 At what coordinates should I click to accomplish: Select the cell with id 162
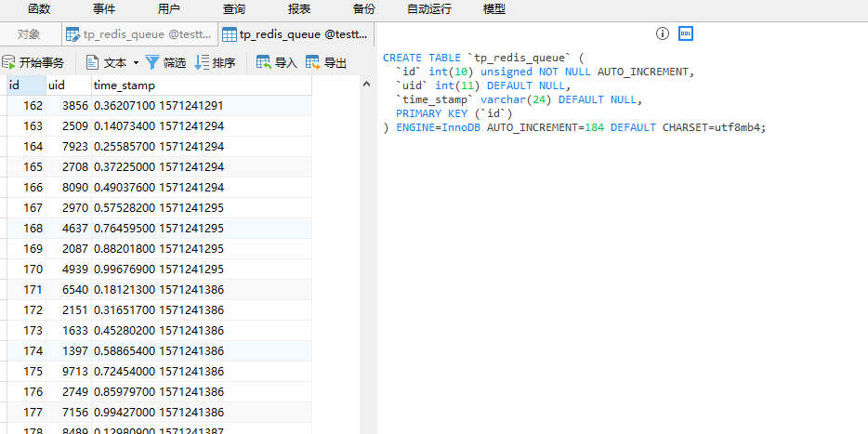click(26, 105)
